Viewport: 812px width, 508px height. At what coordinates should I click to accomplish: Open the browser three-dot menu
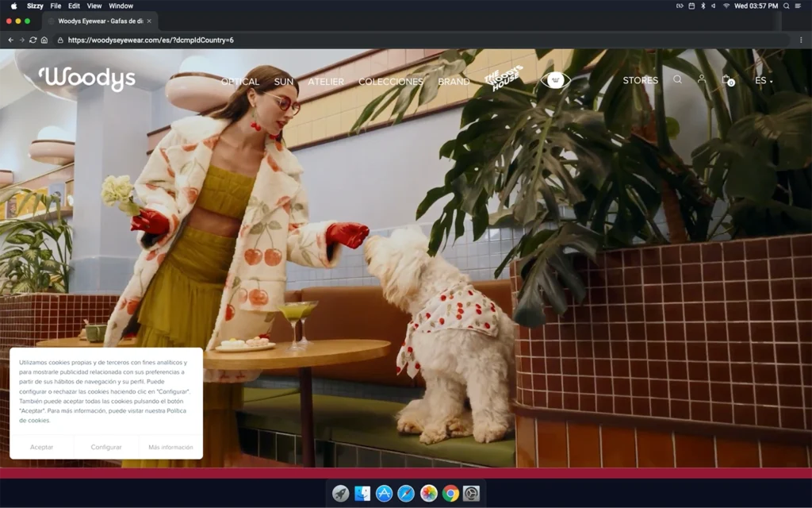point(801,40)
